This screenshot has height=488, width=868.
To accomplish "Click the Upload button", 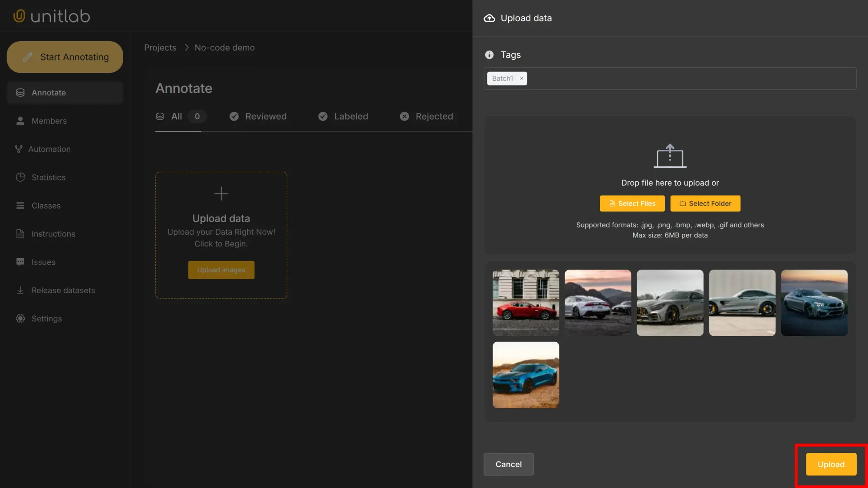I will [830, 464].
